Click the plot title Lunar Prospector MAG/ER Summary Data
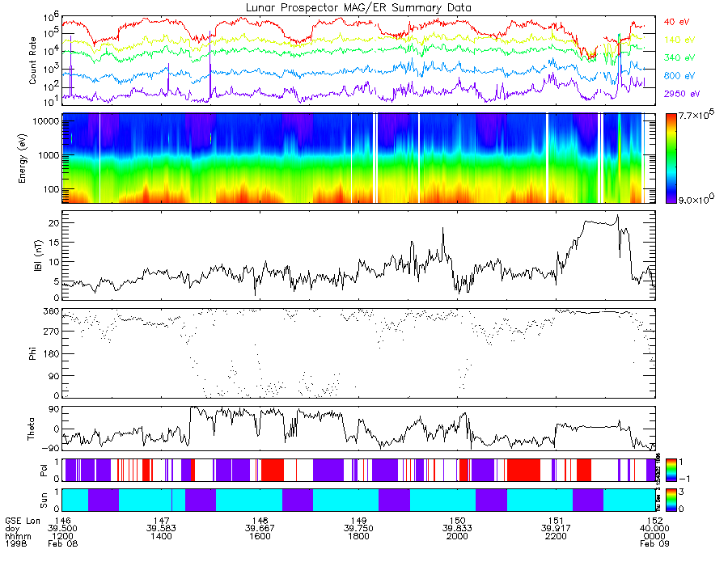Viewport: 728px width, 566px height. 358,7
